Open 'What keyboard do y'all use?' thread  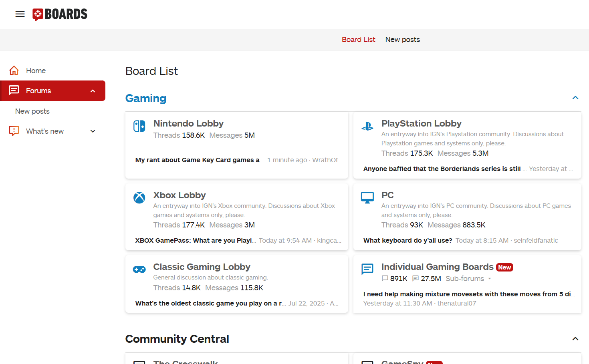[x=408, y=241]
